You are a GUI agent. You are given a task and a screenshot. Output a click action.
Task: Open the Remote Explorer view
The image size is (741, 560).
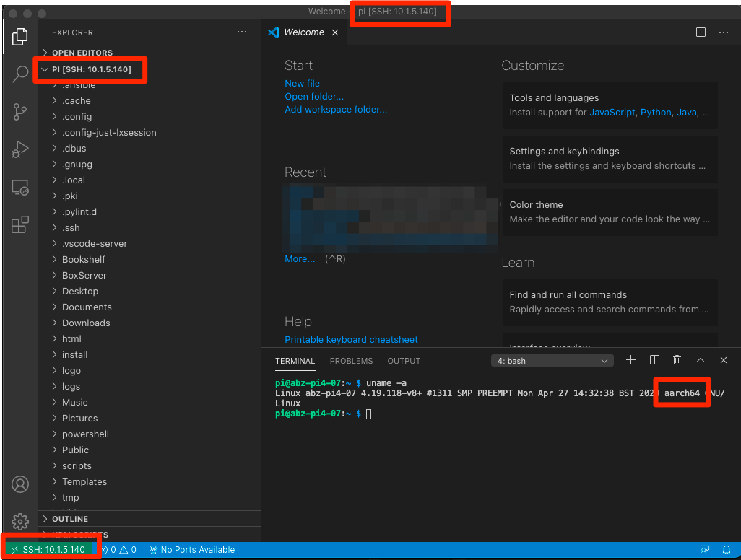coord(20,188)
